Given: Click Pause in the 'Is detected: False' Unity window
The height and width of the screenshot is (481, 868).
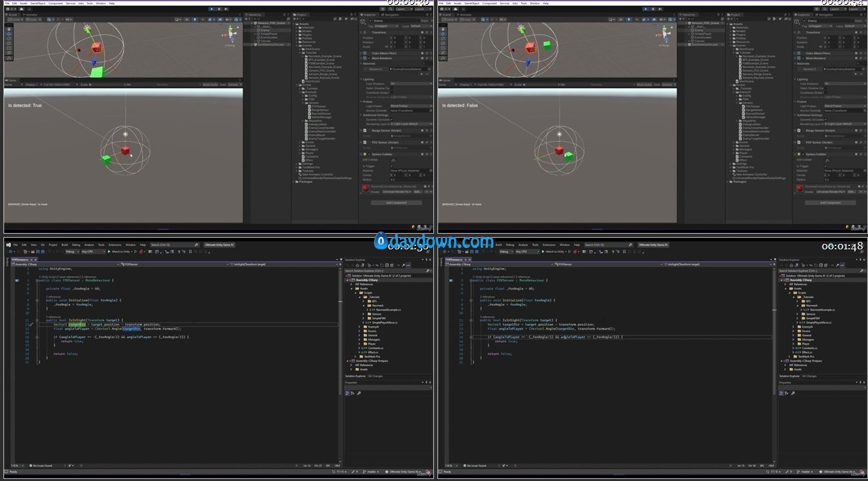Looking at the screenshot, I should (652, 9).
